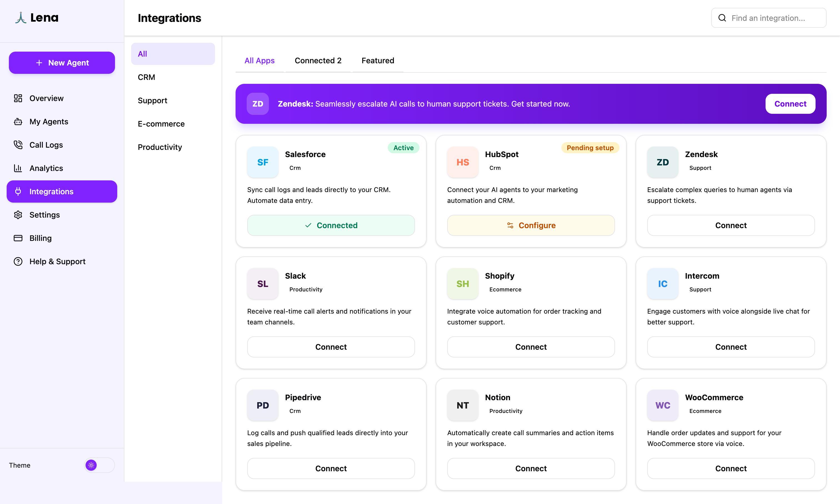Click the Zendesk ZD card icon

click(662, 162)
